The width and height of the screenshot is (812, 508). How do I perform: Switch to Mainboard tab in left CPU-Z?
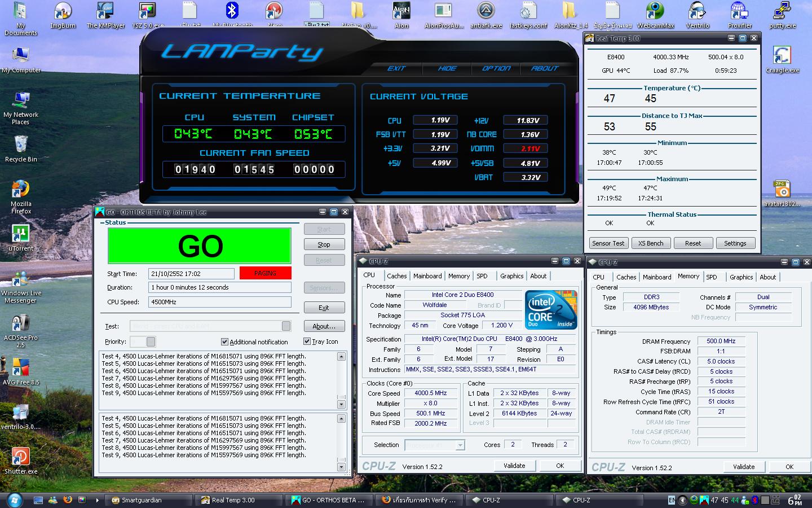tap(427, 276)
